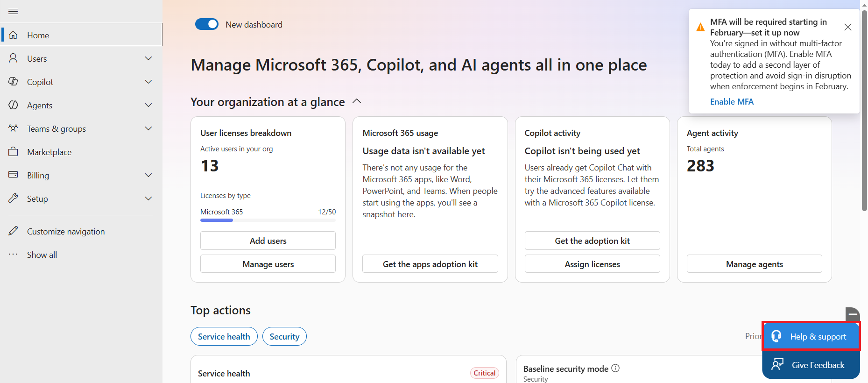Dismiss the MFA notification with the X

pos(848,27)
